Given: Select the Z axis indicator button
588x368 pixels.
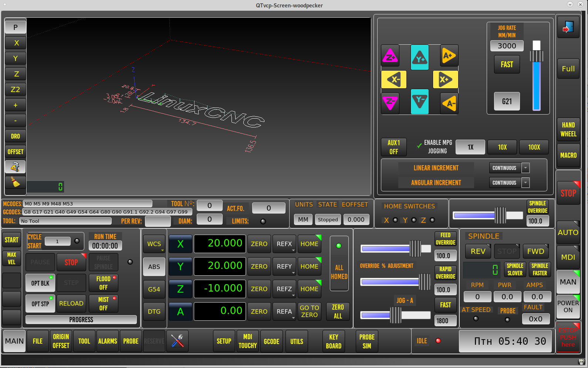Looking at the screenshot, I should pyautogui.click(x=180, y=289).
